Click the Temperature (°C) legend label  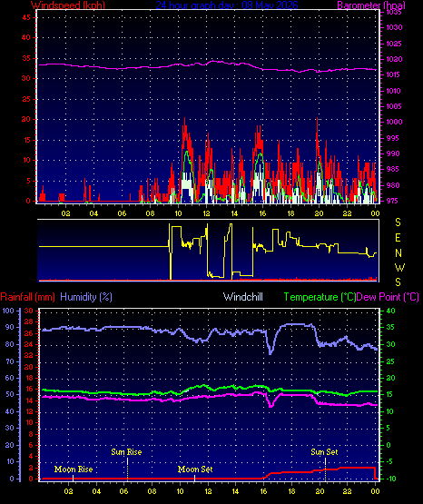[x=320, y=297]
